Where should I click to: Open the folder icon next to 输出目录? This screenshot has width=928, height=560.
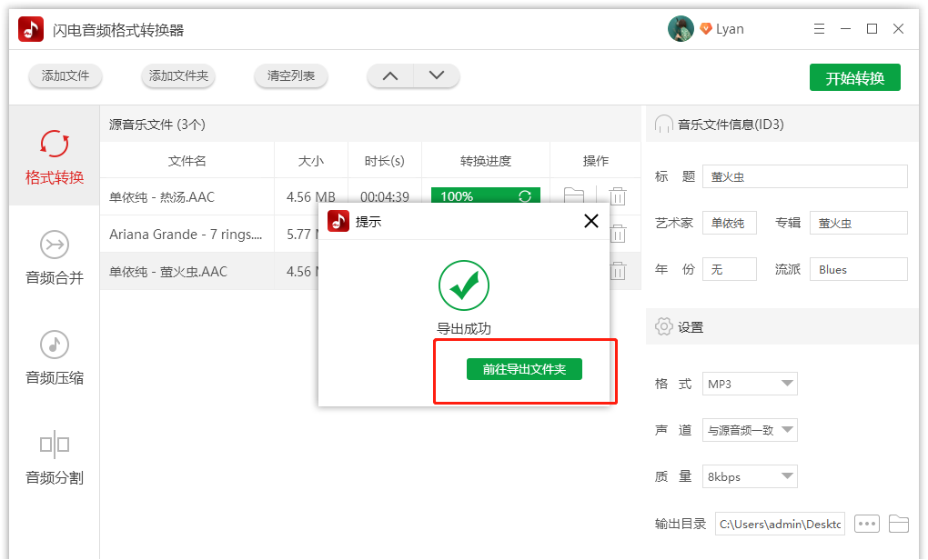898,523
